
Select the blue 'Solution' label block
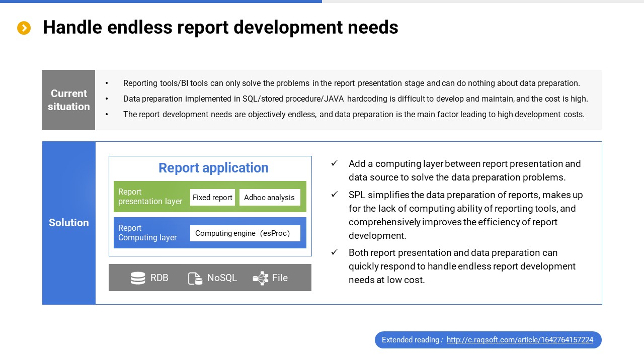pos(69,223)
